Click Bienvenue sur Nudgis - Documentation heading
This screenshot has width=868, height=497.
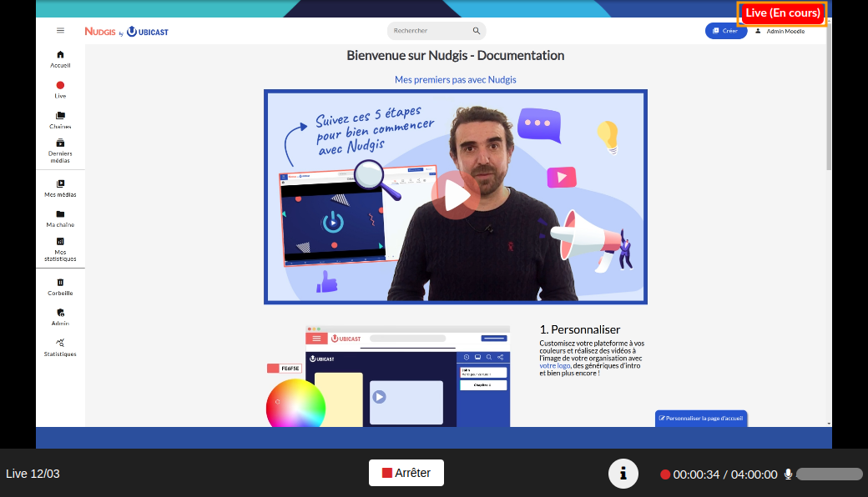click(x=455, y=55)
